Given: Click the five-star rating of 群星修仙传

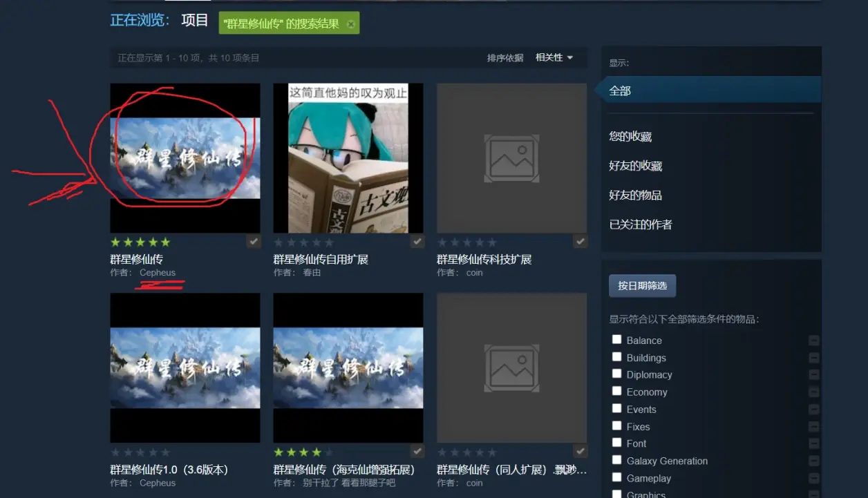Looking at the screenshot, I should [140, 242].
